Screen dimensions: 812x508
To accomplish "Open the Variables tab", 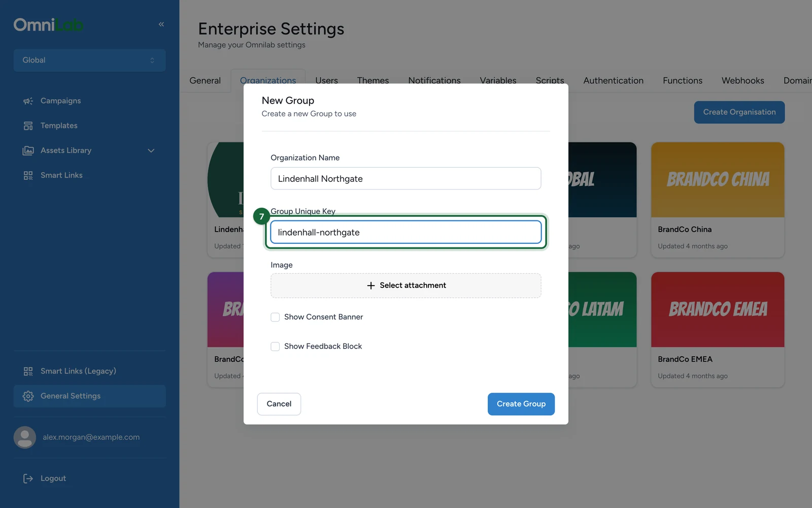I will coord(498,81).
